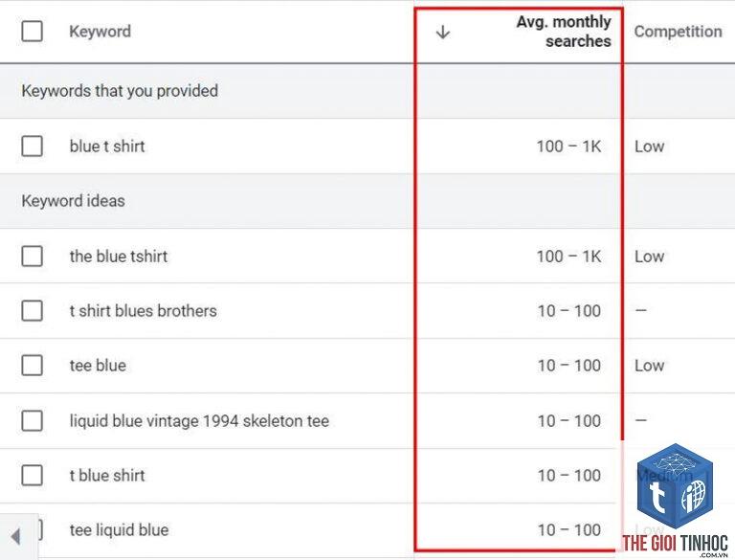Tick the t blue shirt checkbox

(x=32, y=475)
